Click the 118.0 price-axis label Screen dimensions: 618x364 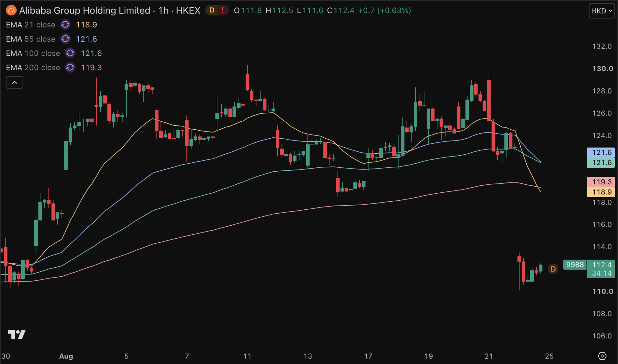pos(602,202)
